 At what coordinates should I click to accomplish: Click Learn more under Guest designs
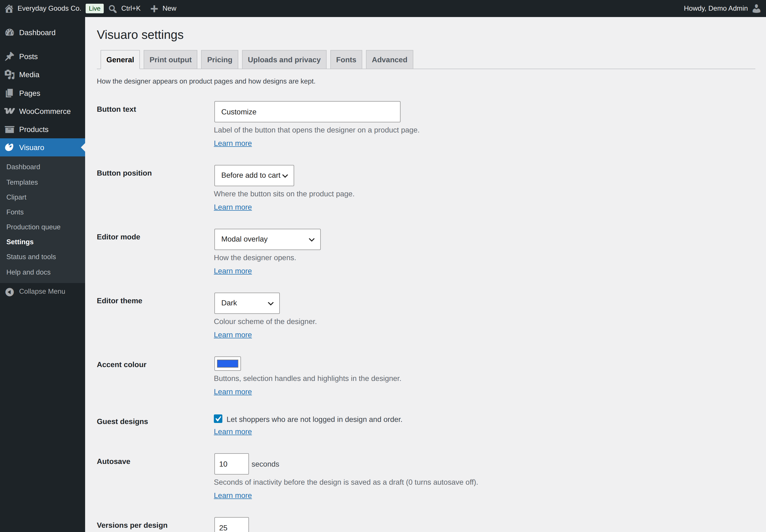[x=233, y=432]
